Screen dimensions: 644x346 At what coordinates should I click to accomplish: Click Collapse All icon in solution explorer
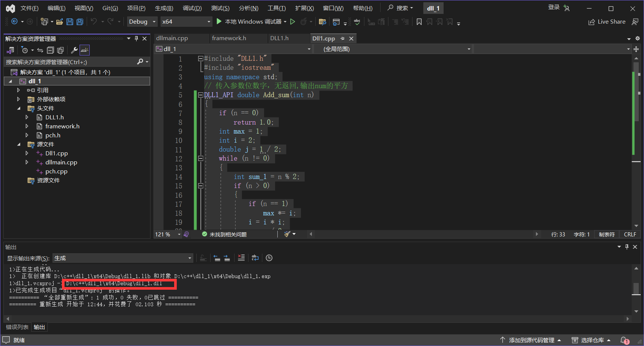tap(50, 50)
